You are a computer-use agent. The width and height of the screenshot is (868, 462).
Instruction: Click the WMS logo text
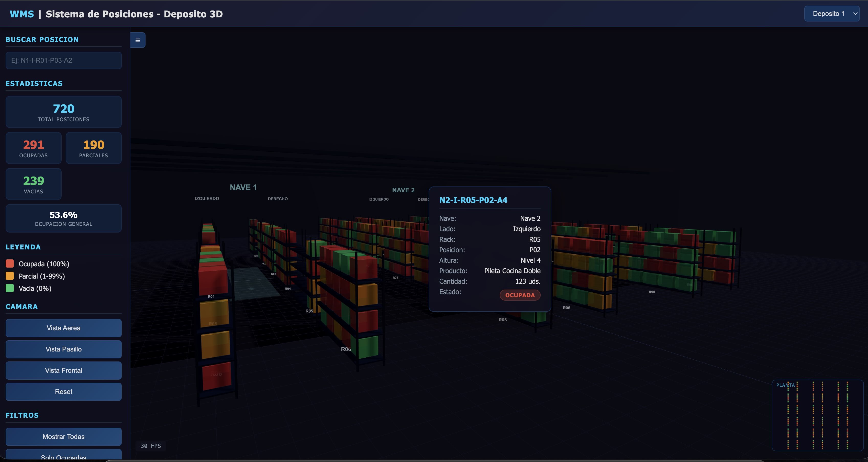pos(21,14)
